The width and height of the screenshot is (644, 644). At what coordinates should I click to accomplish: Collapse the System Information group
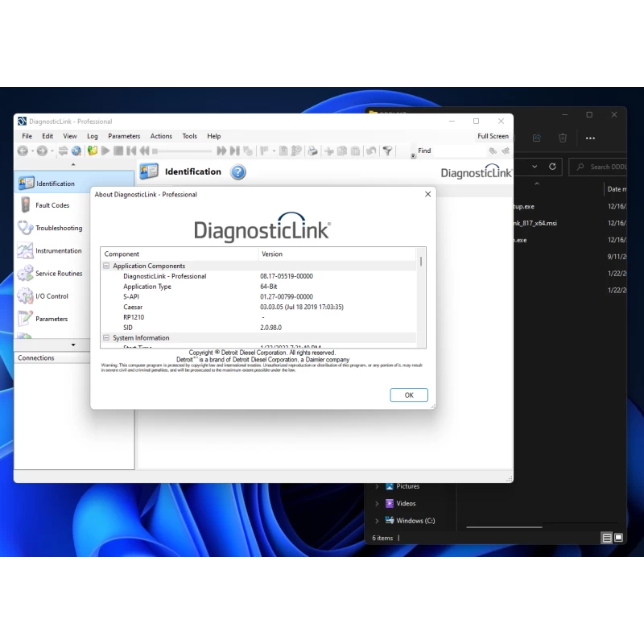tap(106, 337)
